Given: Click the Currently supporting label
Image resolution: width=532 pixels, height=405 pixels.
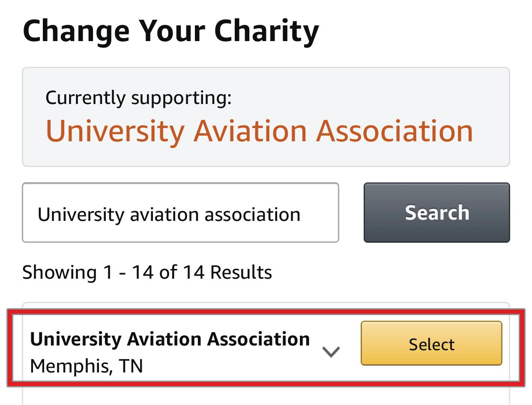Looking at the screenshot, I should (x=138, y=98).
